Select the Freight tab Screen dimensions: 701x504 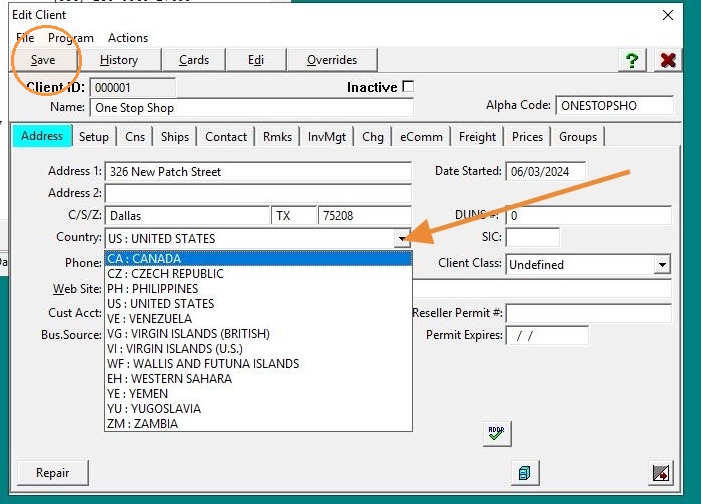click(x=477, y=137)
